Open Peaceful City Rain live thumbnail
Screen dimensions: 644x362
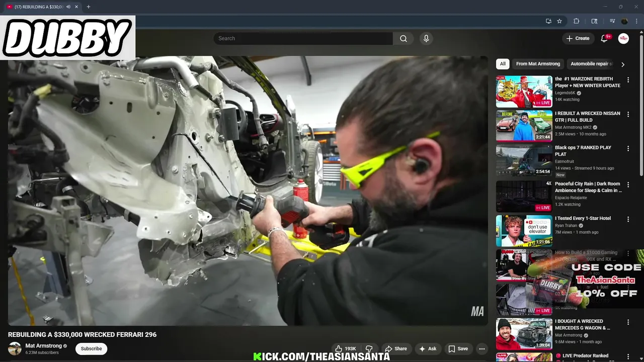pos(524,196)
